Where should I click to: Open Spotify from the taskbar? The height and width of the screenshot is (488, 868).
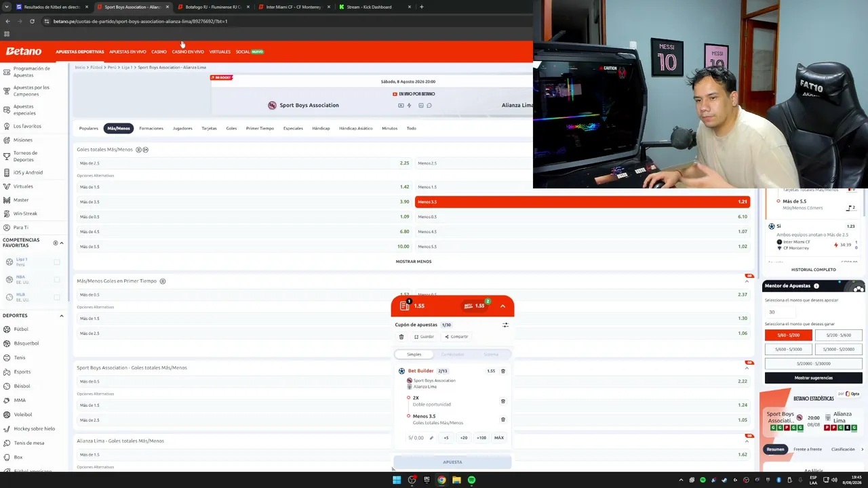(x=471, y=480)
